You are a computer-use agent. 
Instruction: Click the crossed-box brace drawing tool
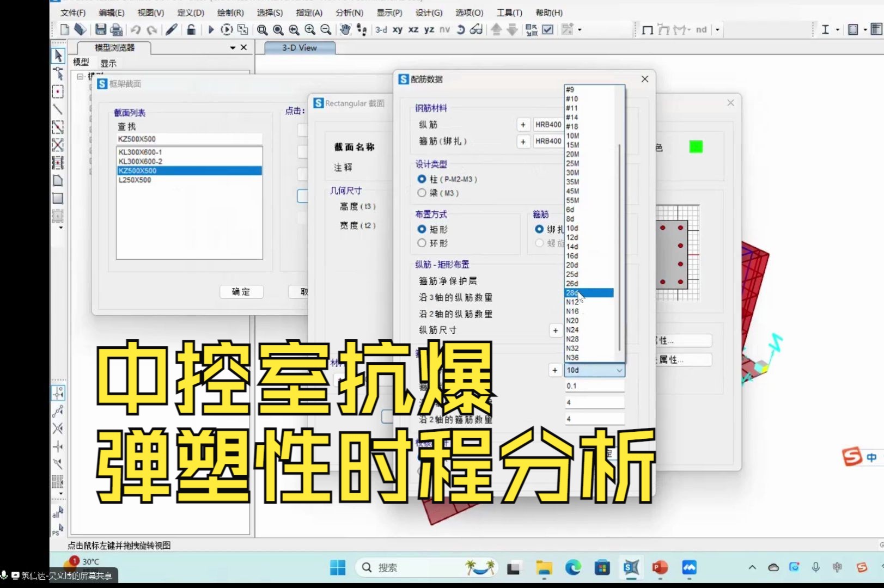(x=58, y=145)
